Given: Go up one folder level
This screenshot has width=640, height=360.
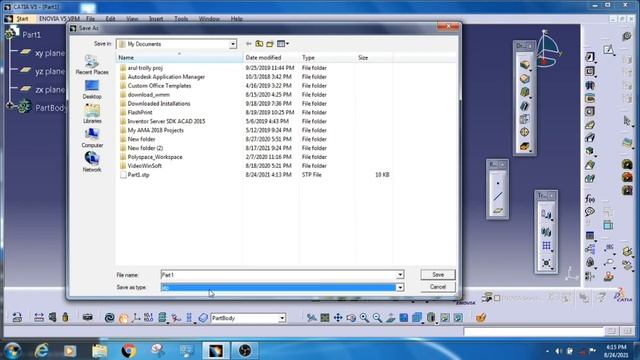Looking at the screenshot, I should coord(259,44).
